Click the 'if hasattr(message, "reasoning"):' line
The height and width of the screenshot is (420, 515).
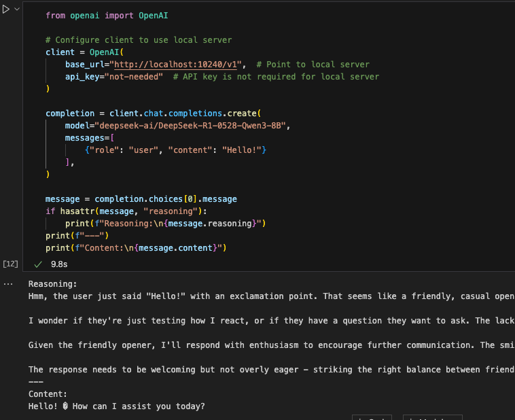(126, 211)
